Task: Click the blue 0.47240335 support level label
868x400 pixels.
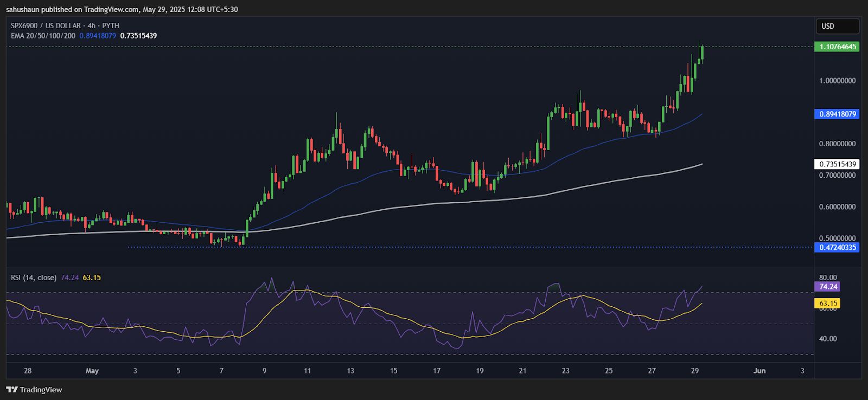Action: (x=837, y=247)
